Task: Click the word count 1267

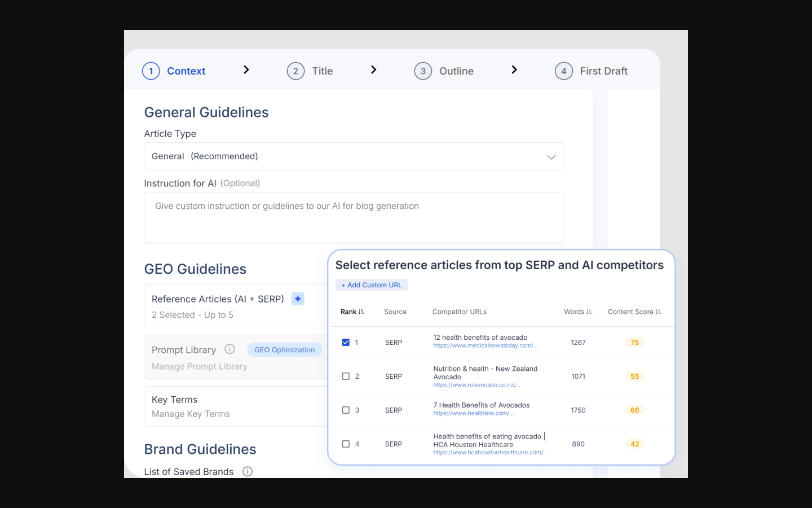Action: pyautogui.click(x=579, y=343)
